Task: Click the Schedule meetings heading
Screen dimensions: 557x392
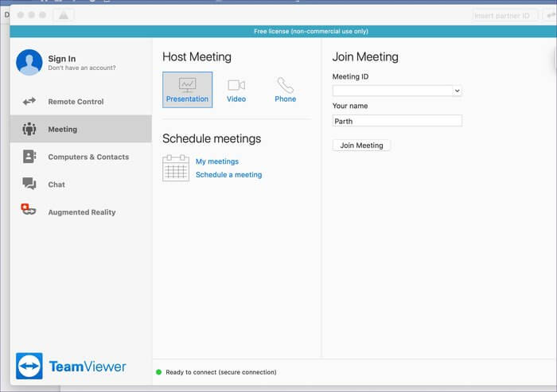Action: coord(212,138)
